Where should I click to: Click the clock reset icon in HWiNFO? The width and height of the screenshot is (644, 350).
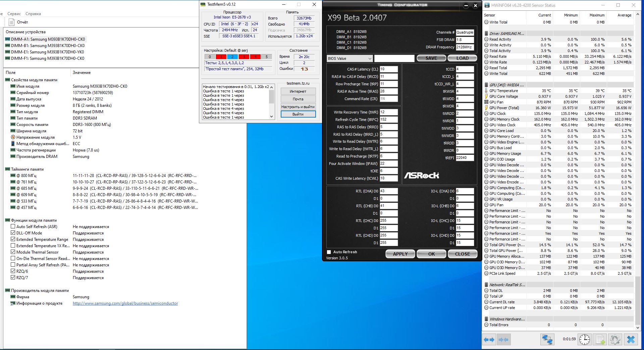click(x=585, y=340)
